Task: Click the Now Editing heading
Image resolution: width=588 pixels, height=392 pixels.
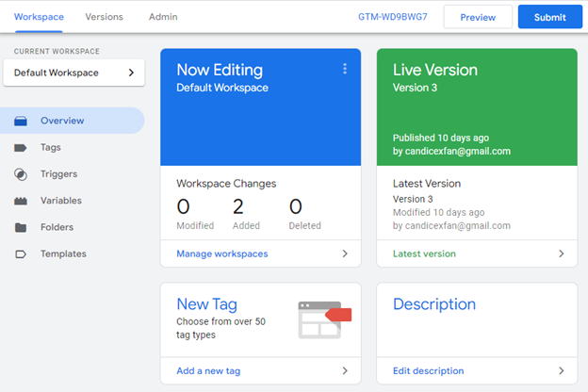Action: pyautogui.click(x=220, y=70)
